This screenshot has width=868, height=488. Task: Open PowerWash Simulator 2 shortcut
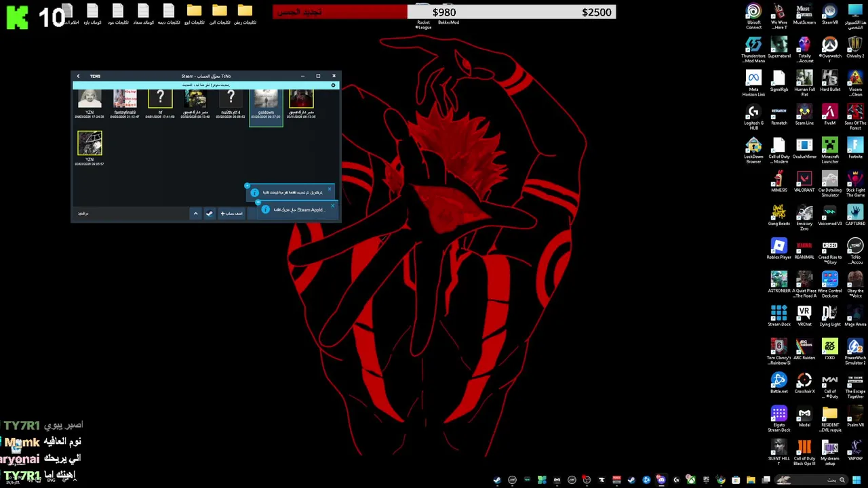point(855,352)
